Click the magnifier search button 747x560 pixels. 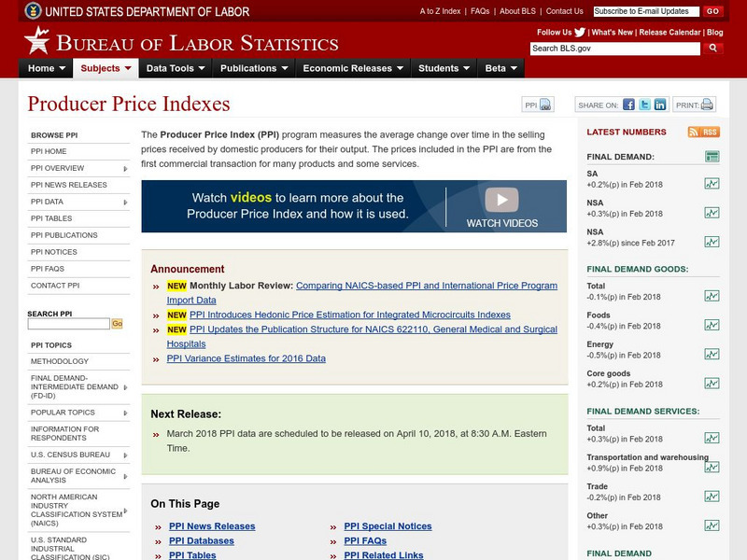click(712, 49)
